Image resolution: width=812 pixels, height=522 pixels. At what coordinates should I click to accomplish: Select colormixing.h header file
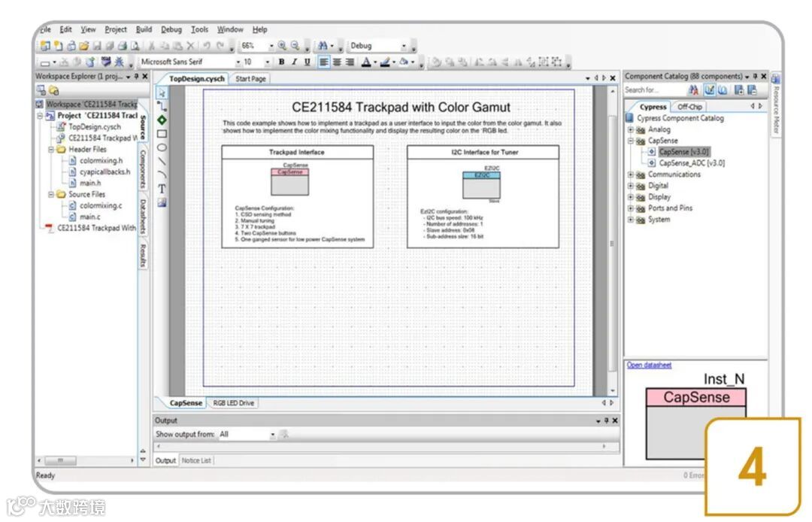pos(101,160)
